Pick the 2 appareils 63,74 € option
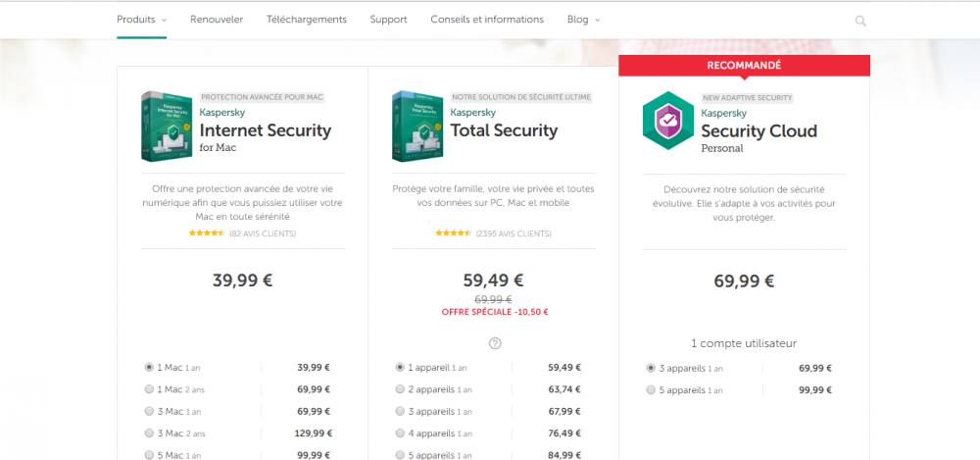The height and width of the screenshot is (460, 980). (x=400, y=389)
